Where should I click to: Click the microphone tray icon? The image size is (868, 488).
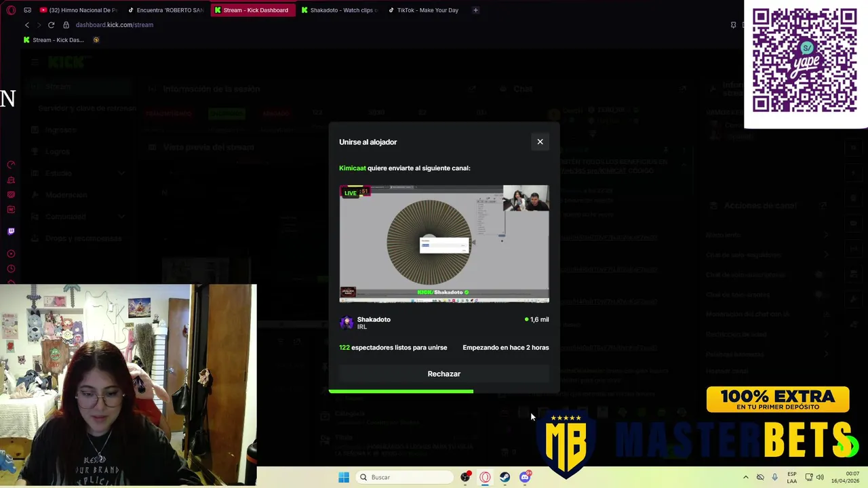[774, 477]
